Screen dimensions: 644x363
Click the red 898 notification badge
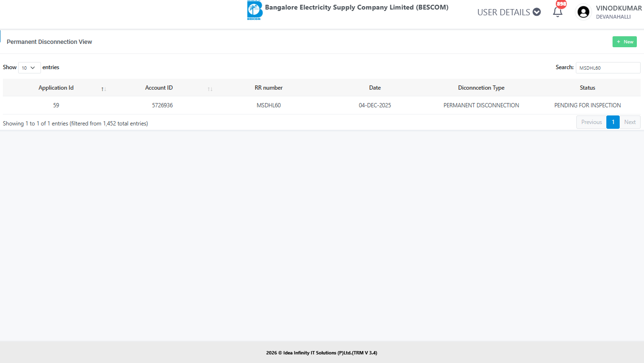[x=561, y=4]
